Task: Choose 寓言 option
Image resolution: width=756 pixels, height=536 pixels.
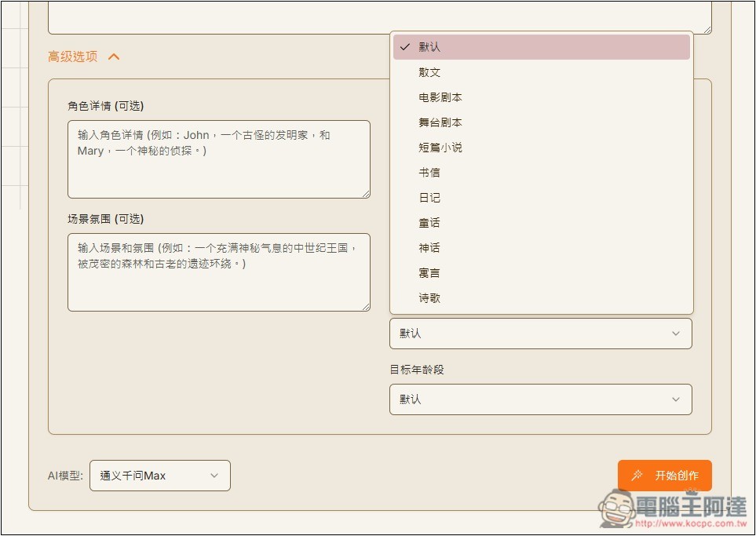Action: (x=542, y=273)
